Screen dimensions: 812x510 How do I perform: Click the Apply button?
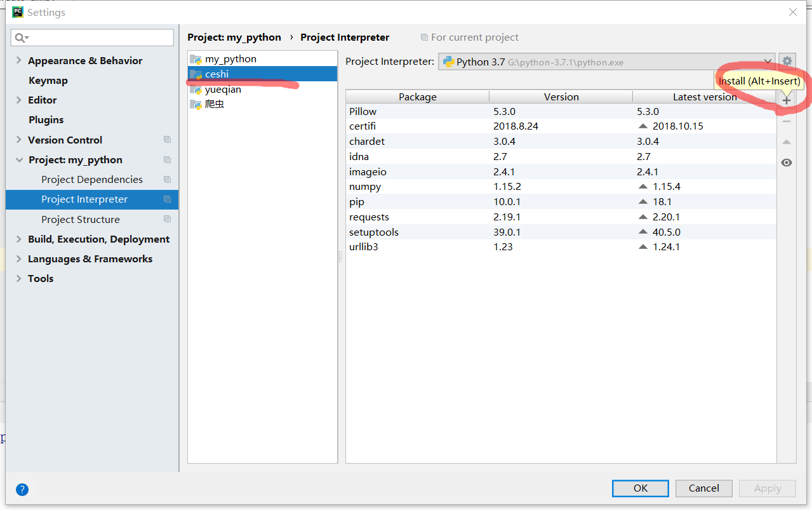(x=768, y=488)
